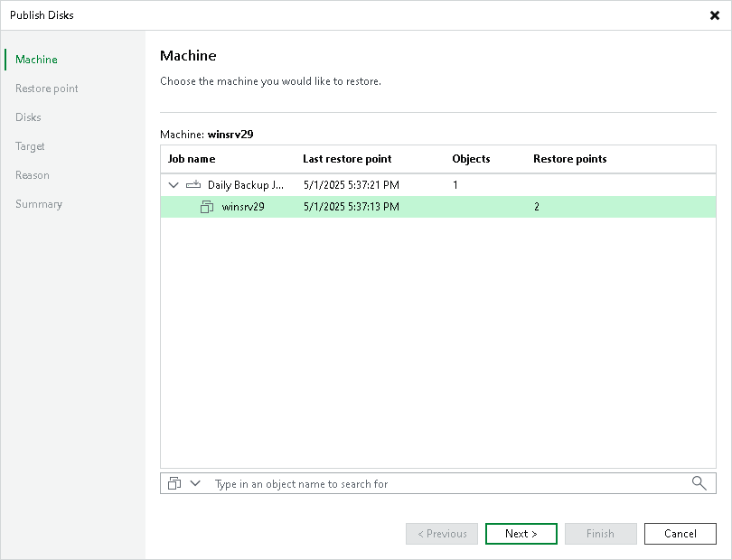
Task: Go to the Reason step
Action: [x=33, y=175]
